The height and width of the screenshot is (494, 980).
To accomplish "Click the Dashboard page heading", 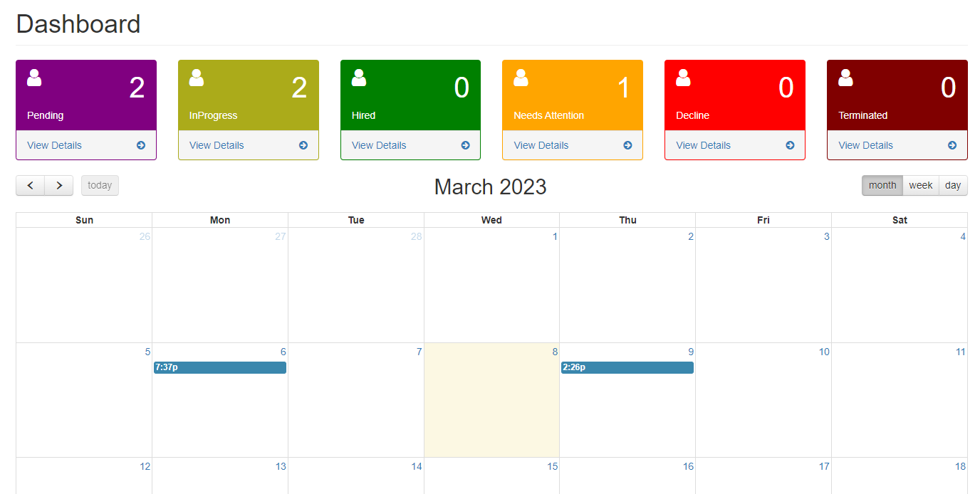I will click(x=78, y=24).
